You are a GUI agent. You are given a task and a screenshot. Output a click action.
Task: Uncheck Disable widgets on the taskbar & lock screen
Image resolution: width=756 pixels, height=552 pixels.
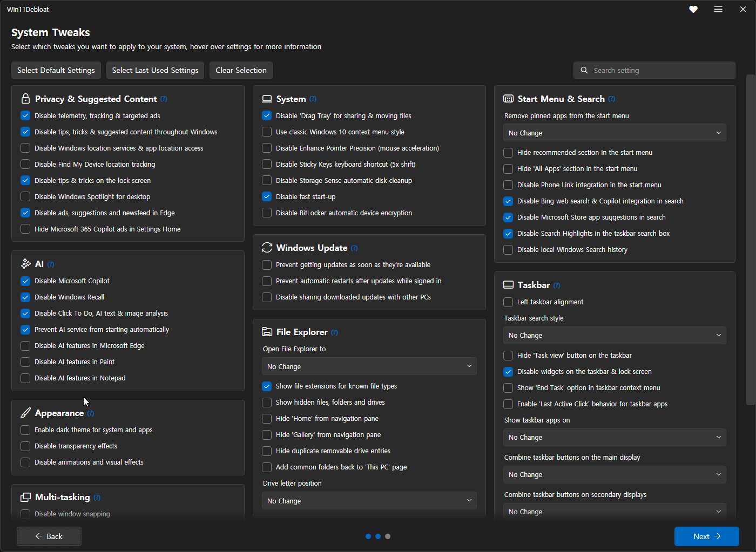pos(508,371)
